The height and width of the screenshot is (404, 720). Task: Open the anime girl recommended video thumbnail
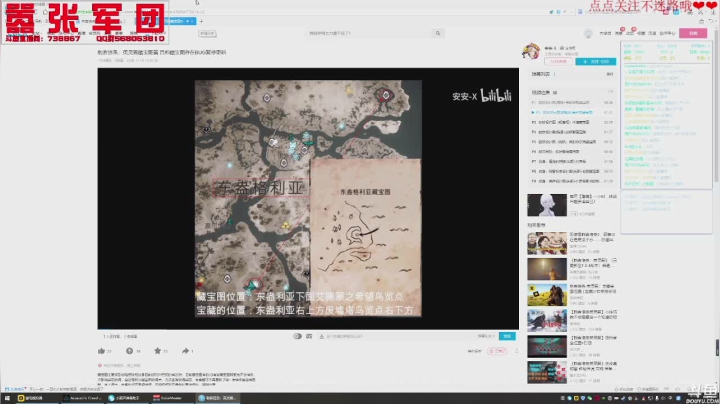(x=547, y=205)
